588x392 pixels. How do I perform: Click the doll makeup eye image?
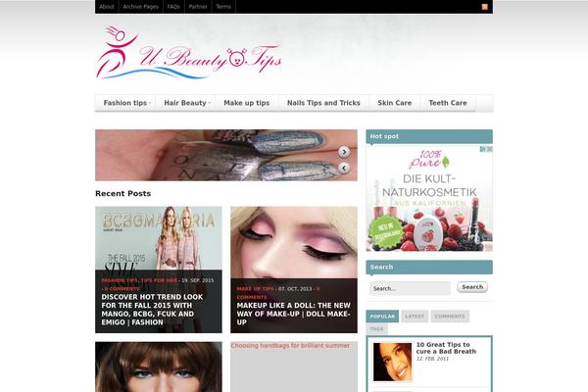294,242
